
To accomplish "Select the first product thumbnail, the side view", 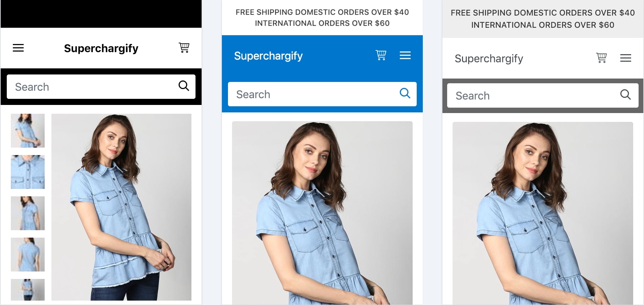I will [x=28, y=131].
